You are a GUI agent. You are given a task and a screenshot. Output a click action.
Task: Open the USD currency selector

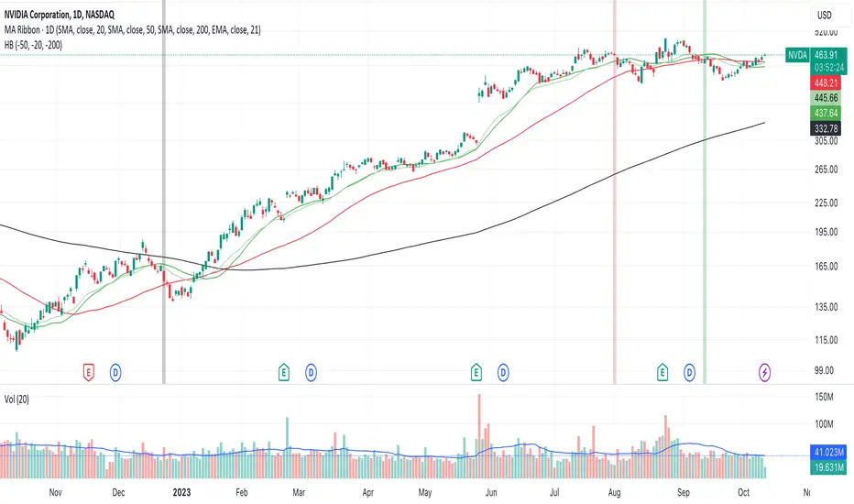(x=825, y=16)
